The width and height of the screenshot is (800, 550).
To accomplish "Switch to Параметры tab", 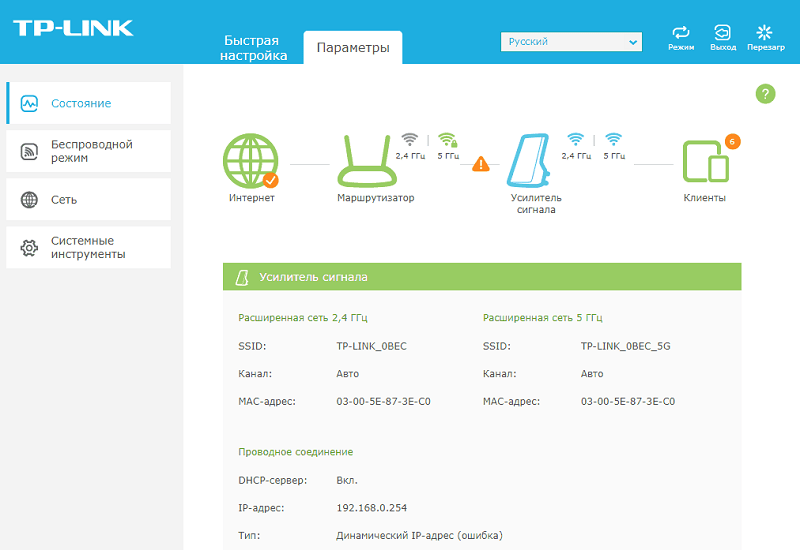I will click(x=353, y=47).
